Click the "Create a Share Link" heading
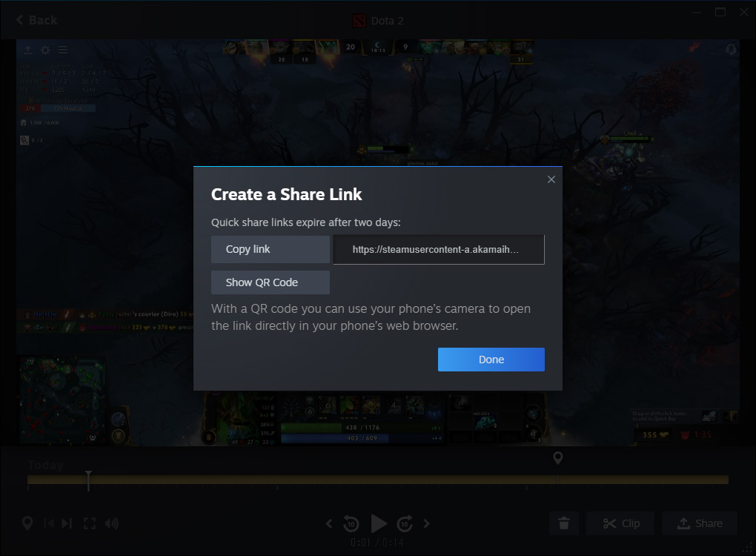 point(286,194)
